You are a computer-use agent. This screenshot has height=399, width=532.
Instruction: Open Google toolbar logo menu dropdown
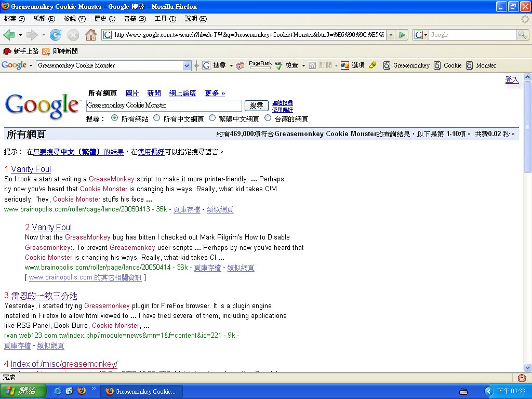[31, 65]
